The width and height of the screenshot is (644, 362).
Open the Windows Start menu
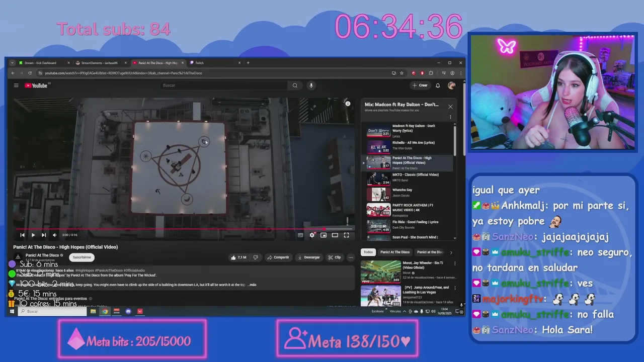coord(12,311)
